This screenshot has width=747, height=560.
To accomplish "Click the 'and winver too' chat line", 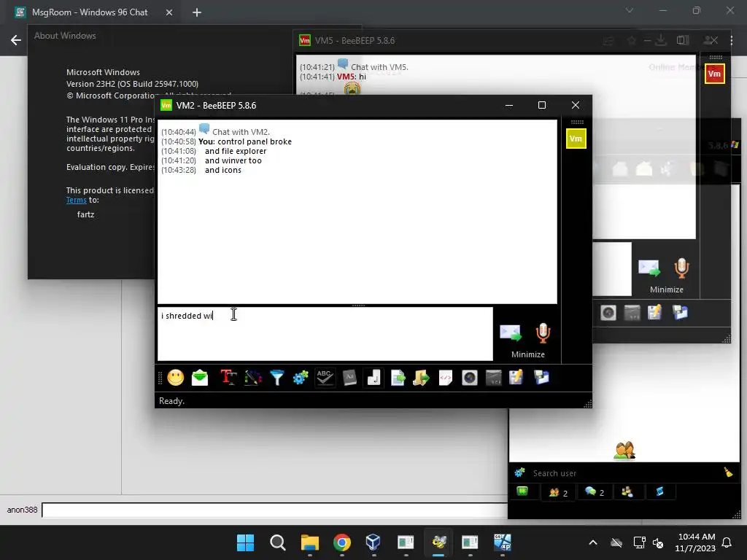I will (x=233, y=160).
